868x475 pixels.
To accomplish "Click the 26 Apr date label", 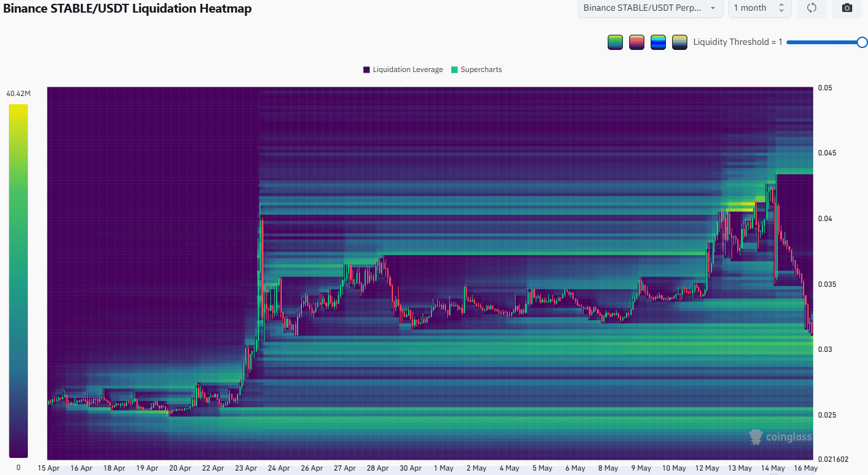I will click(312, 468).
